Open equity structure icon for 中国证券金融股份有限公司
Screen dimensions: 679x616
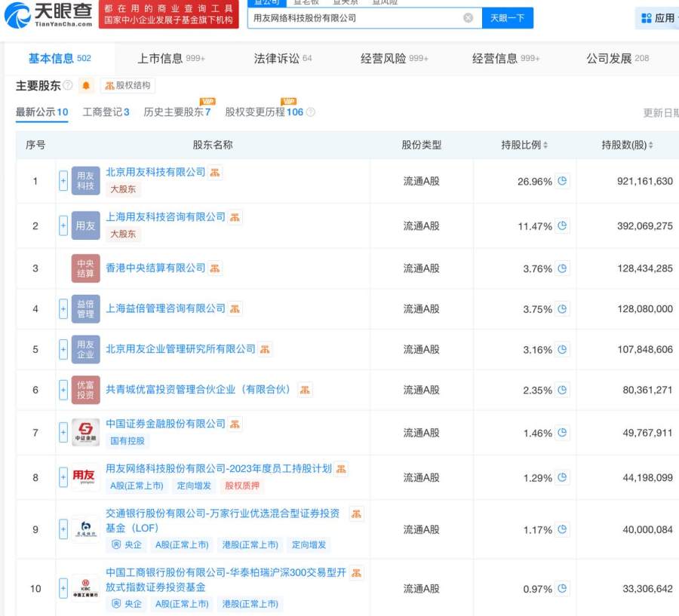click(x=235, y=424)
